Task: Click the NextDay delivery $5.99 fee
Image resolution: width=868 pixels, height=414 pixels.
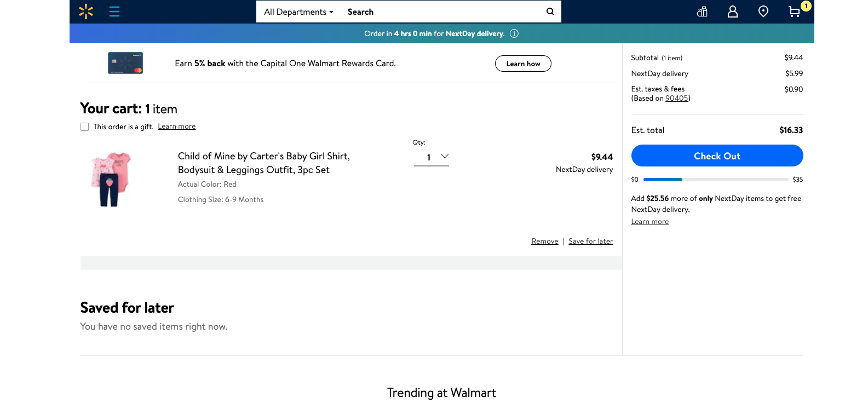Action: [x=794, y=73]
